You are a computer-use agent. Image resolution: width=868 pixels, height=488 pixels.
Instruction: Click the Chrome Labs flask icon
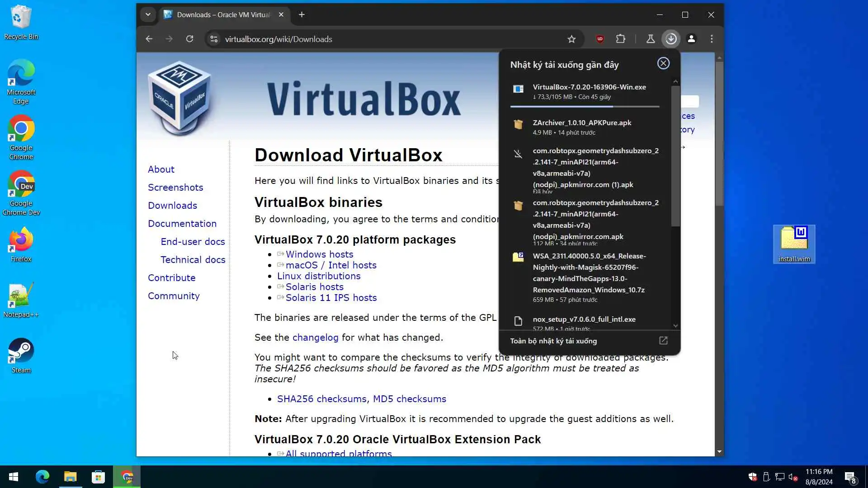pos(650,39)
